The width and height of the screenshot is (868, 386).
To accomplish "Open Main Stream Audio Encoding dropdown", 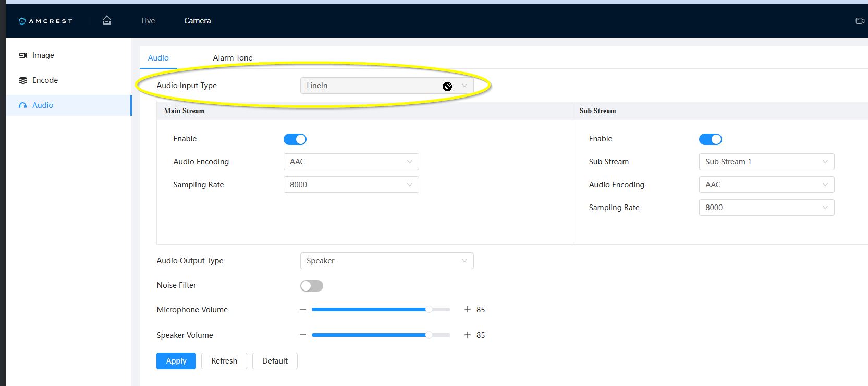I will (x=351, y=162).
